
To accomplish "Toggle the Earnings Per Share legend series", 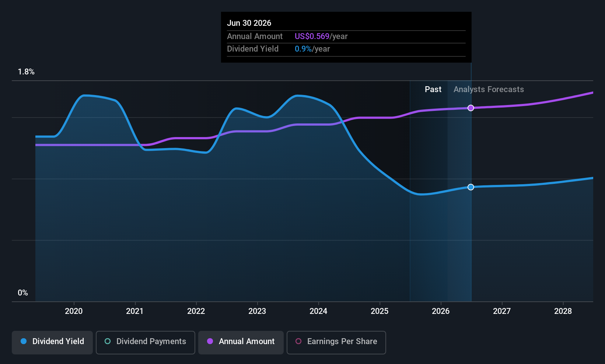I will (336, 343).
